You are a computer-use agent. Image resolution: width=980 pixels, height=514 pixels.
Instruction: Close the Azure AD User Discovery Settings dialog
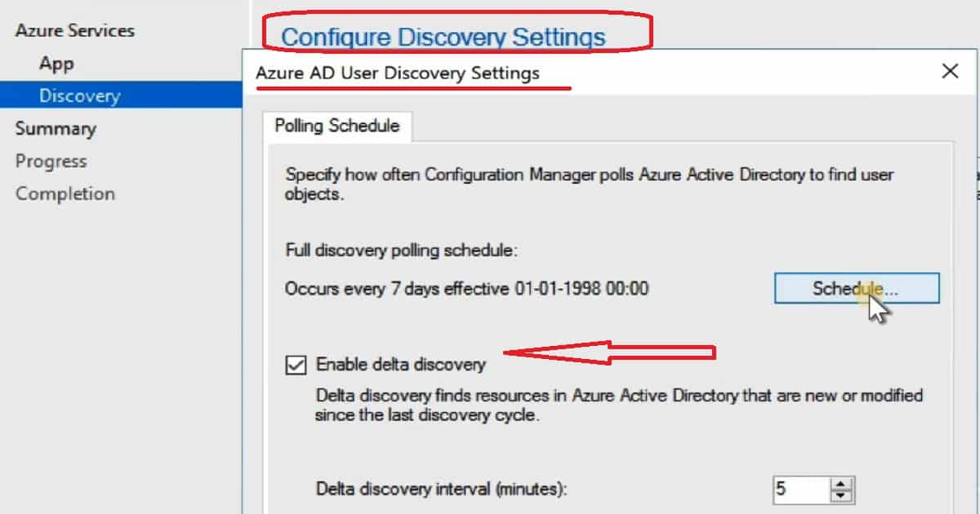point(950,72)
